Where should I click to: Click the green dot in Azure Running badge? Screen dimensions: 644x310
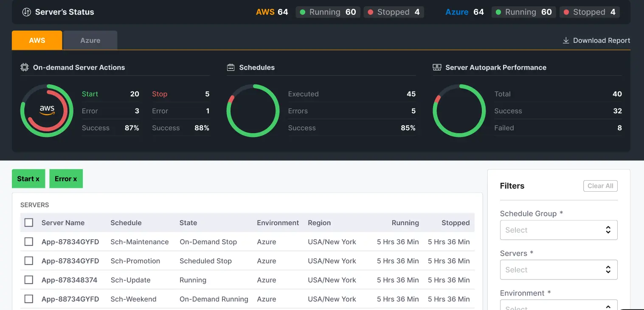pyautogui.click(x=498, y=12)
